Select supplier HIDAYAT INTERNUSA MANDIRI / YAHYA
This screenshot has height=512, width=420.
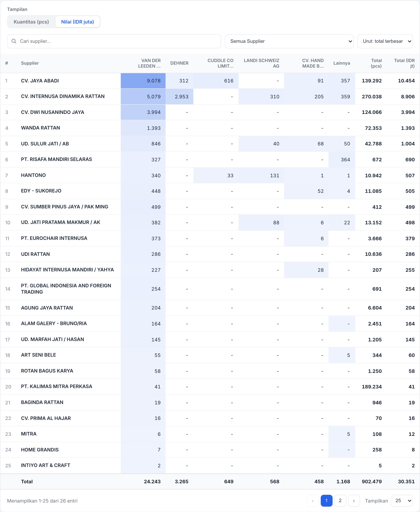click(x=67, y=270)
